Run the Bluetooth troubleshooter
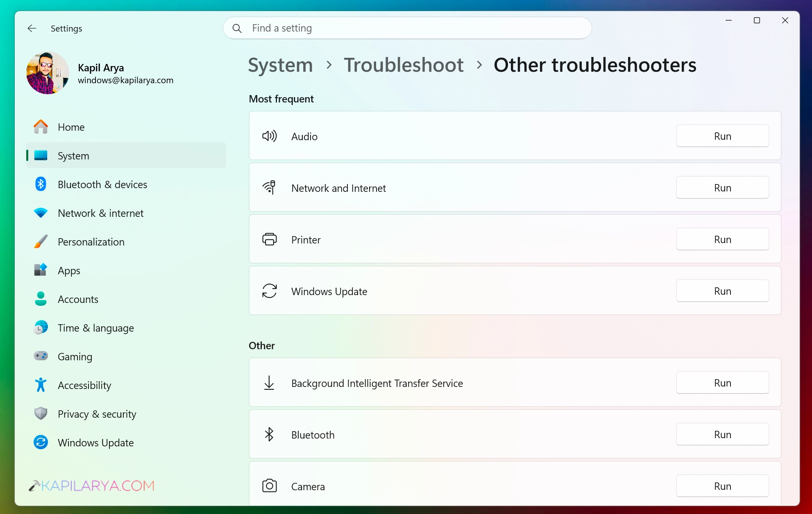812x514 pixels. point(722,434)
